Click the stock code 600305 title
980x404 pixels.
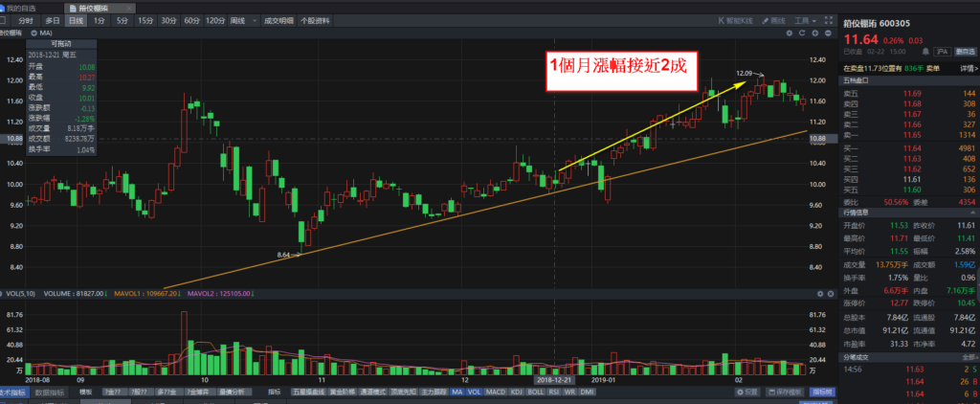point(895,24)
